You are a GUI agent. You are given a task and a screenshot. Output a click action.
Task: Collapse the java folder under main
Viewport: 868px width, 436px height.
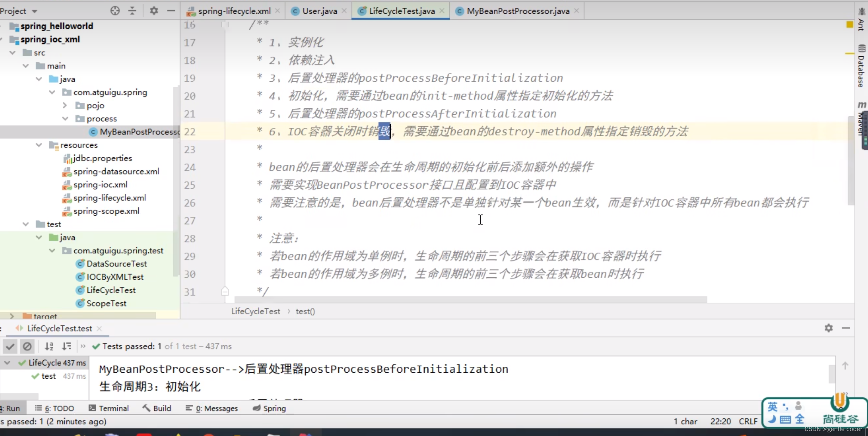click(x=39, y=79)
